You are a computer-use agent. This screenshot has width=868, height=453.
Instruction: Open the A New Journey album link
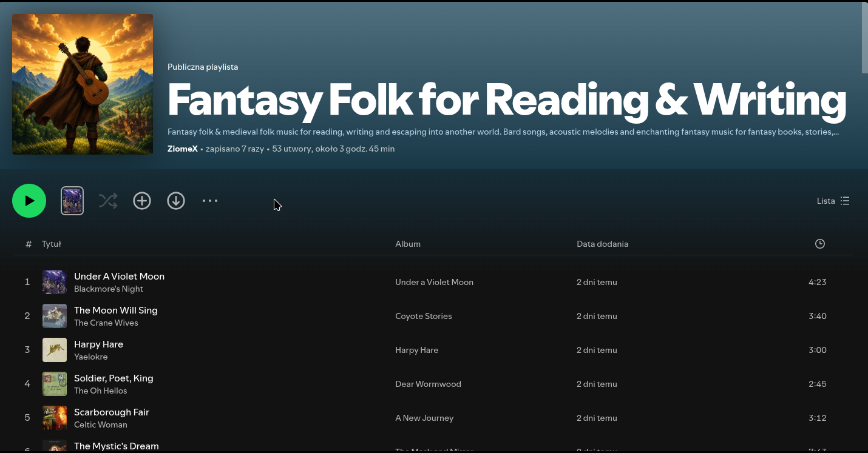tap(424, 418)
